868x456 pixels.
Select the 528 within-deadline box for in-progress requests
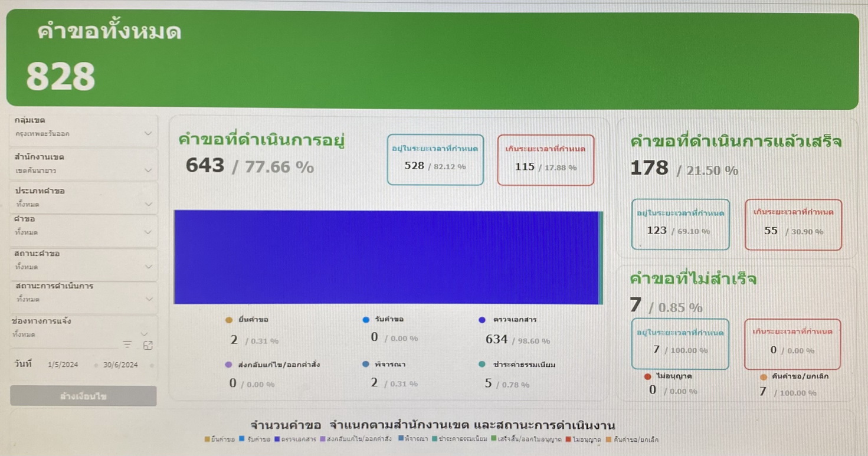(x=435, y=160)
